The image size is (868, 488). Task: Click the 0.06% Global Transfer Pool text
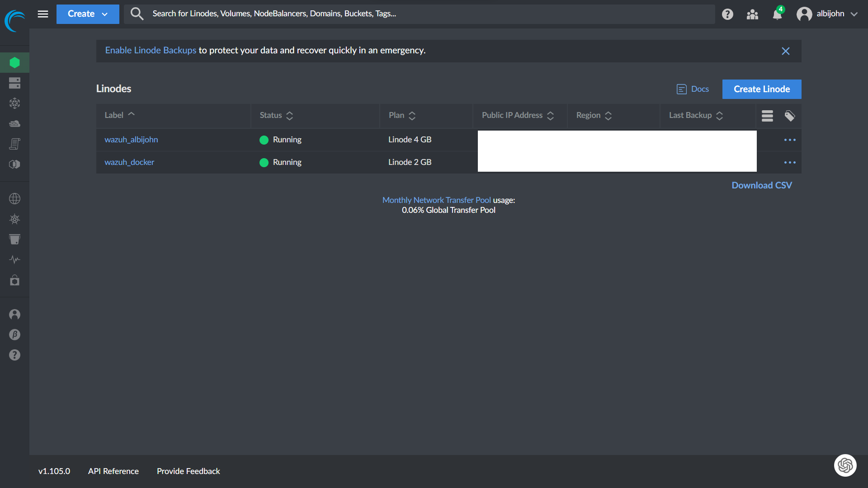pyautogui.click(x=448, y=210)
